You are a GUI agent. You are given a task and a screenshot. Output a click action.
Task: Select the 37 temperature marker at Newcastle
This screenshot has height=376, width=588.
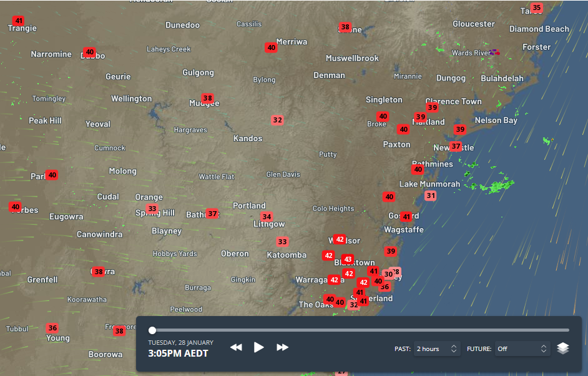coord(456,146)
